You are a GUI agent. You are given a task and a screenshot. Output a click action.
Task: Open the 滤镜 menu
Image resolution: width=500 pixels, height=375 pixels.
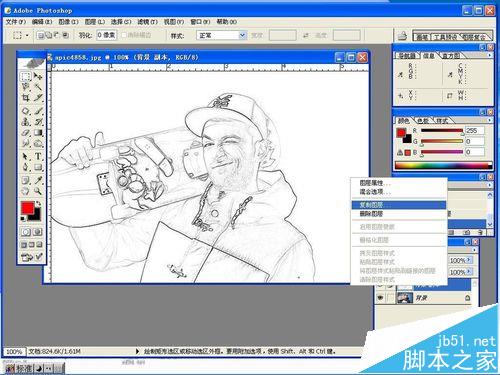(x=147, y=22)
